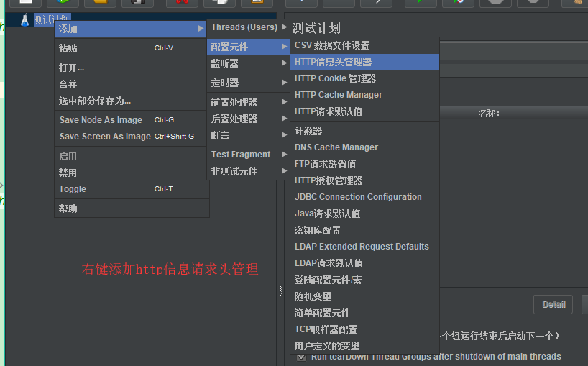
Task: Choose 粘贴 from the context menu
Action: pyautogui.click(x=132, y=48)
